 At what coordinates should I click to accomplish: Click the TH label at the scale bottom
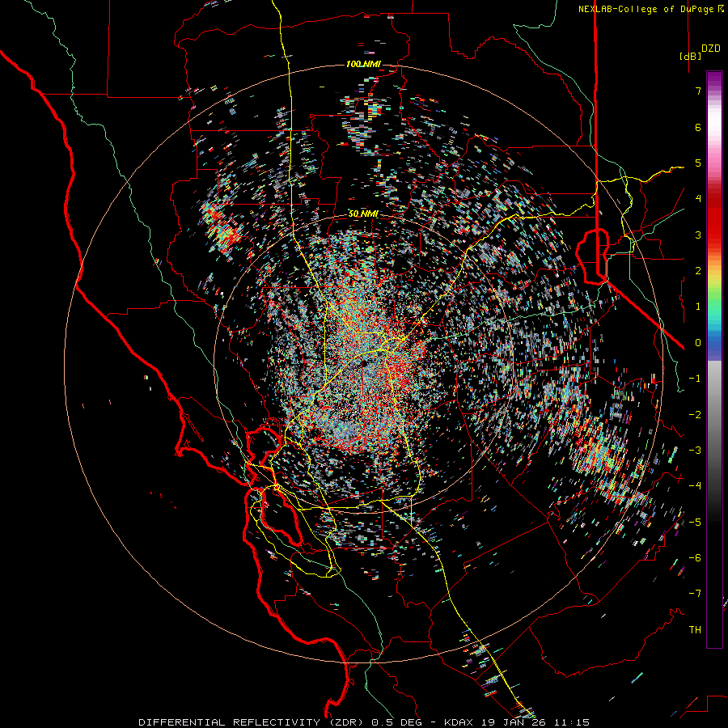click(x=695, y=629)
